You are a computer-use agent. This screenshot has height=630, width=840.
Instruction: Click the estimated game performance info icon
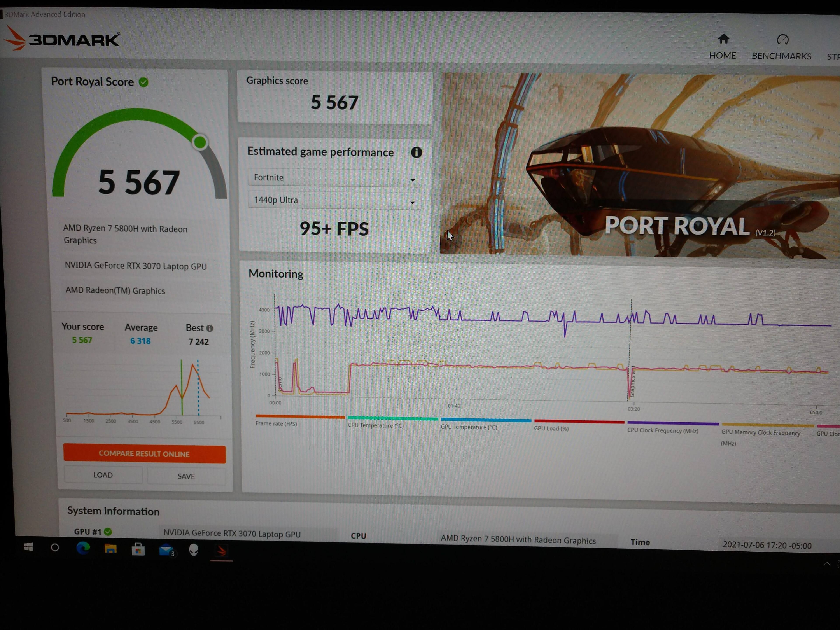416,152
